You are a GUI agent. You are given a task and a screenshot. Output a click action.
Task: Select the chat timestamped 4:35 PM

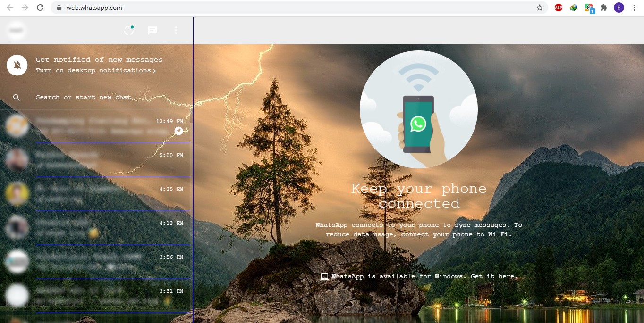click(94, 194)
